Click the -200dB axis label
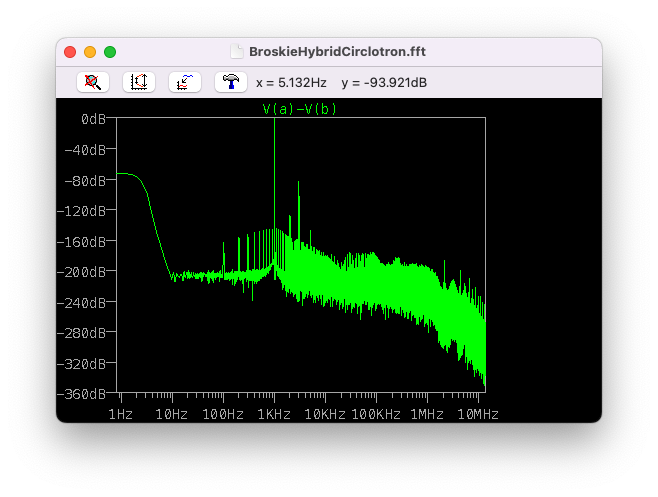The image size is (658, 497). pos(81,272)
